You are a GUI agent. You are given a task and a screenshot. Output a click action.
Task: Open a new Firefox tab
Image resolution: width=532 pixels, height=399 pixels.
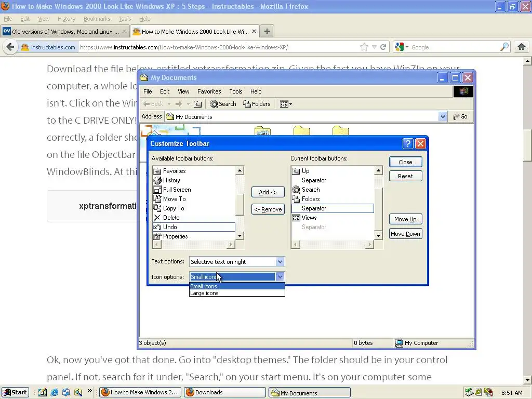[267, 32]
